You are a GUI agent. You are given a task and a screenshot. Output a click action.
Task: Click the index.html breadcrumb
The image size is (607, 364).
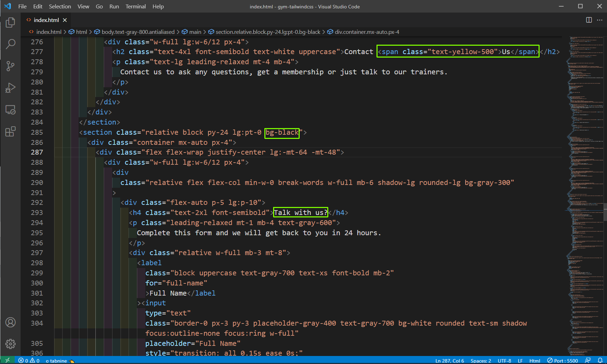click(x=45, y=32)
